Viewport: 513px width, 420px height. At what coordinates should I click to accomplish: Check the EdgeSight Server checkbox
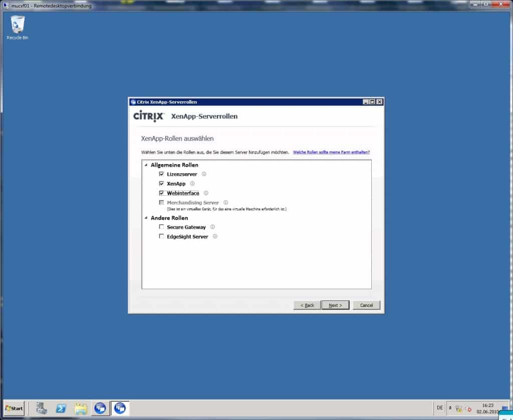point(161,236)
